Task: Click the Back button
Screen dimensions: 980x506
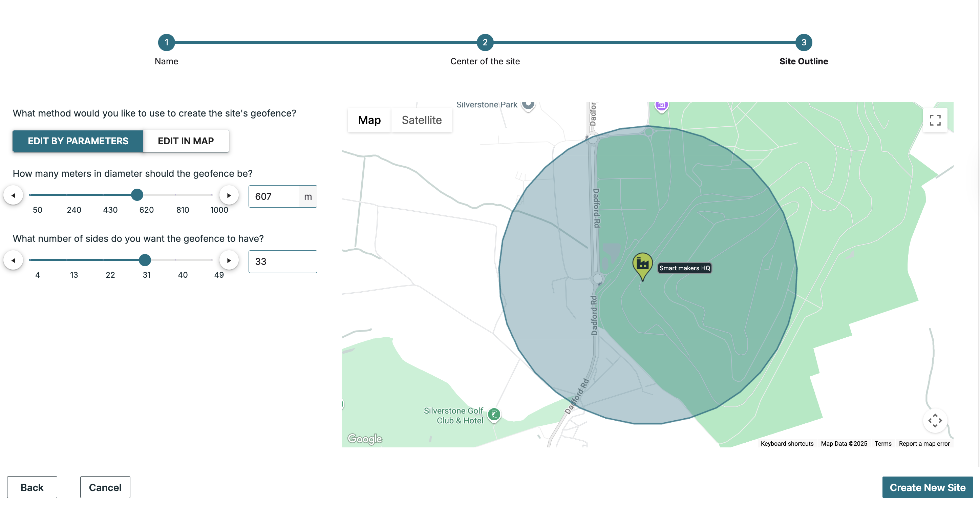Action: point(32,487)
